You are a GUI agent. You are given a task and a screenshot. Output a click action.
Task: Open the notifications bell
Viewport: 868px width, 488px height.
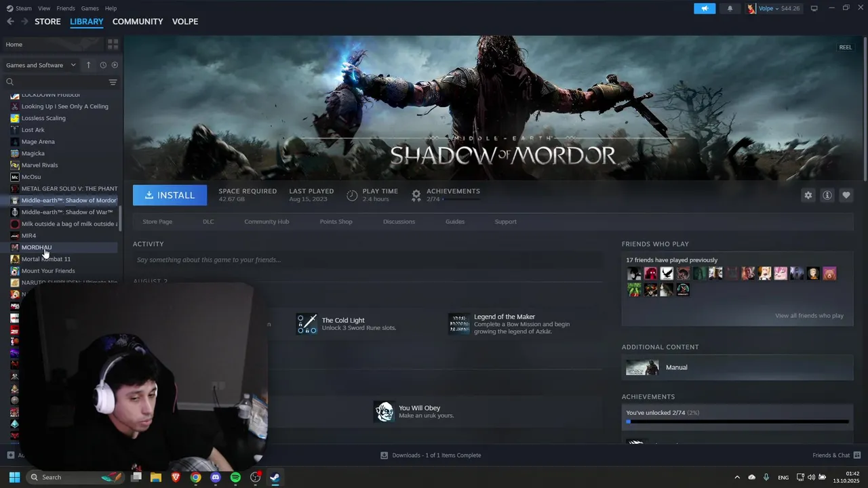(730, 8)
